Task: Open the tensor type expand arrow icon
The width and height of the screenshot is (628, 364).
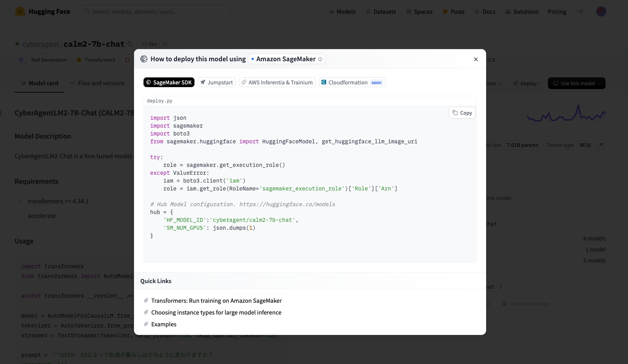Action: [601, 145]
